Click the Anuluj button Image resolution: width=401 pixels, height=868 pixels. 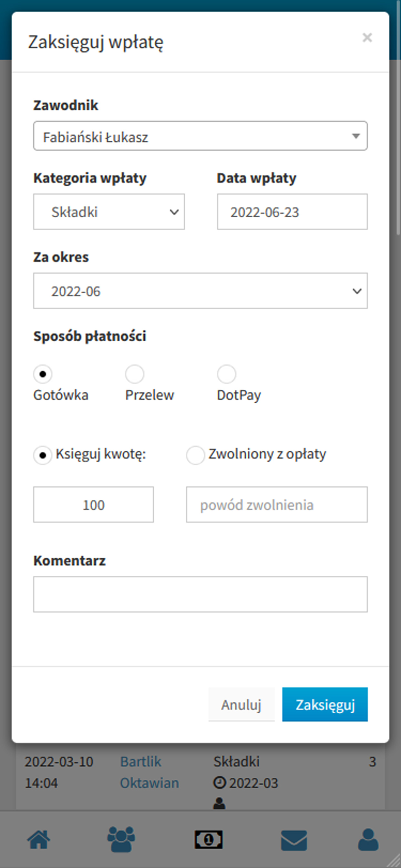[x=241, y=705]
